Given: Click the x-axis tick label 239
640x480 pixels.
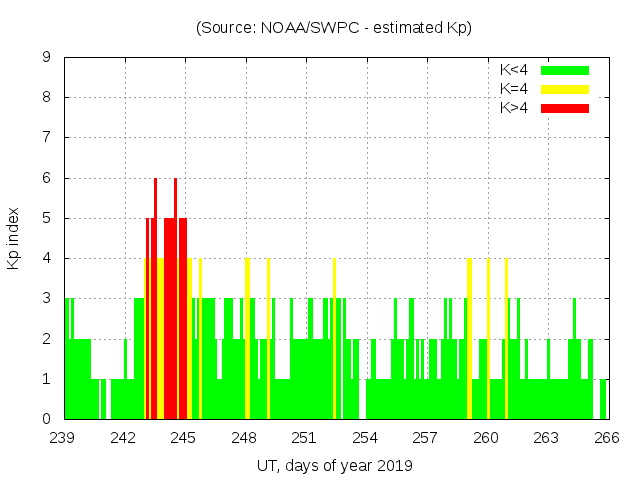Looking at the screenshot, I should [x=64, y=438].
